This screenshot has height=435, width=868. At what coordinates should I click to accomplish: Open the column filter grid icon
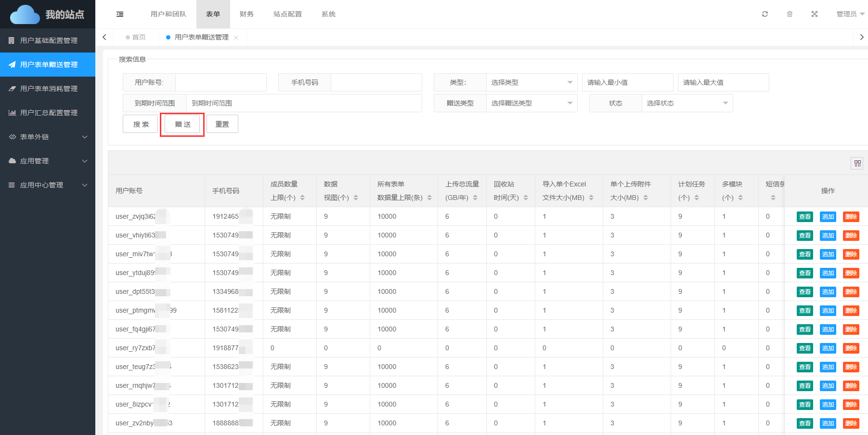[x=857, y=163]
